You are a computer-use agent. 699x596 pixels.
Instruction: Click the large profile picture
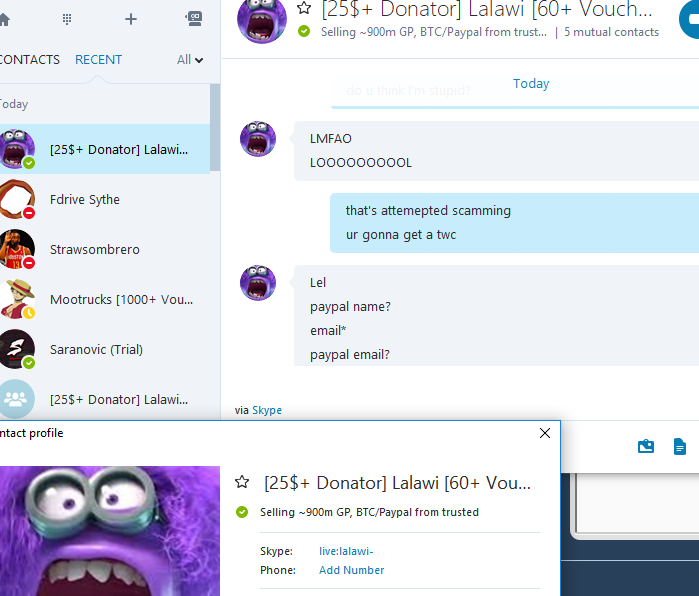[x=110, y=531]
